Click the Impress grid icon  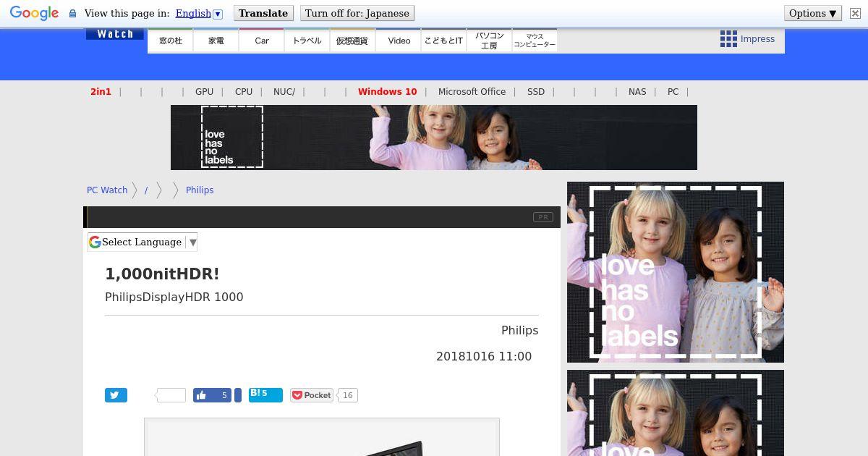[x=728, y=39]
